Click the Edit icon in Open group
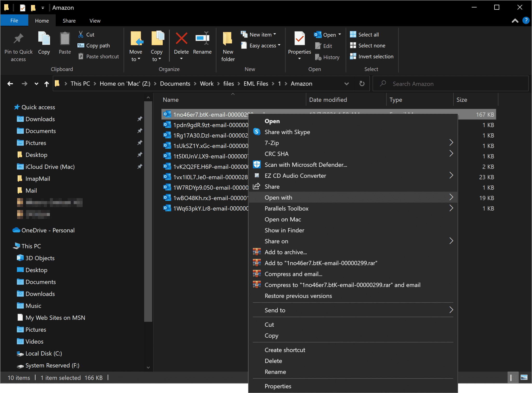 [x=318, y=46]
